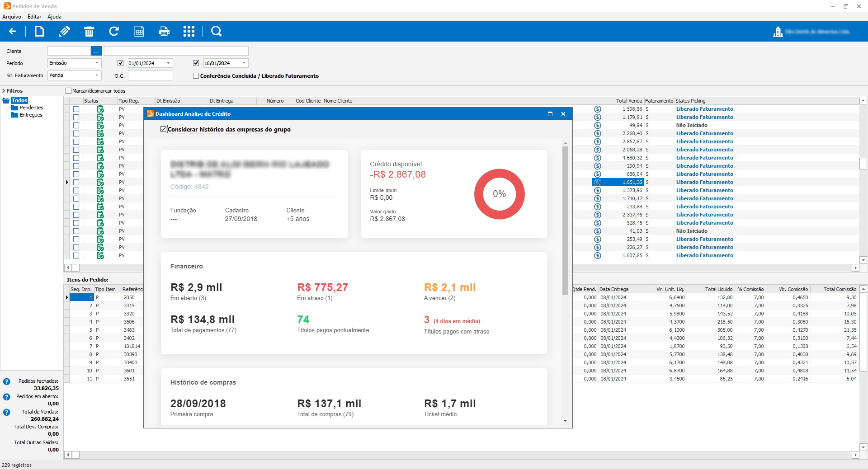Click the Pendentes folder icon
The height and width of the screenshot is (470, 868).
(x=14, y=108)
